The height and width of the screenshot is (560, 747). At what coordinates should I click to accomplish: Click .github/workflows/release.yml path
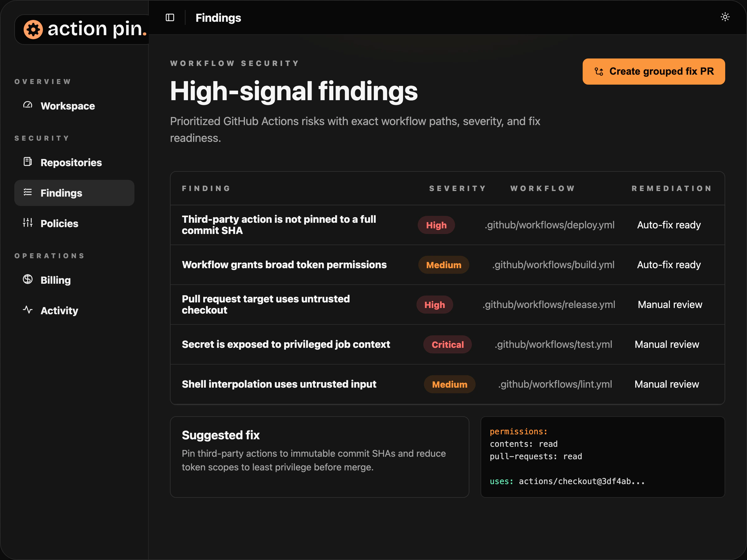(549, 305)
